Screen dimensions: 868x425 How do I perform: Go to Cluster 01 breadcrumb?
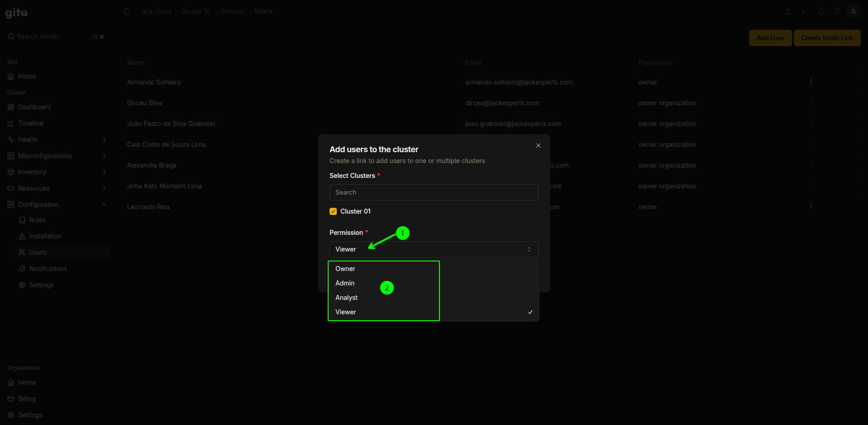tap(196, 11)
